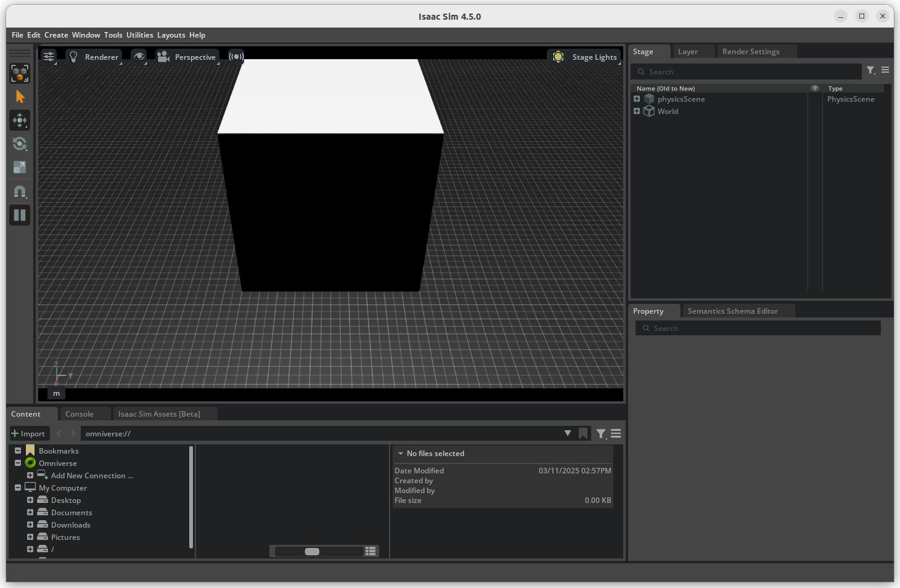Open viewport settings sliders icon
This screenshot has width=900, height=588.
click(x=49, y=57)
